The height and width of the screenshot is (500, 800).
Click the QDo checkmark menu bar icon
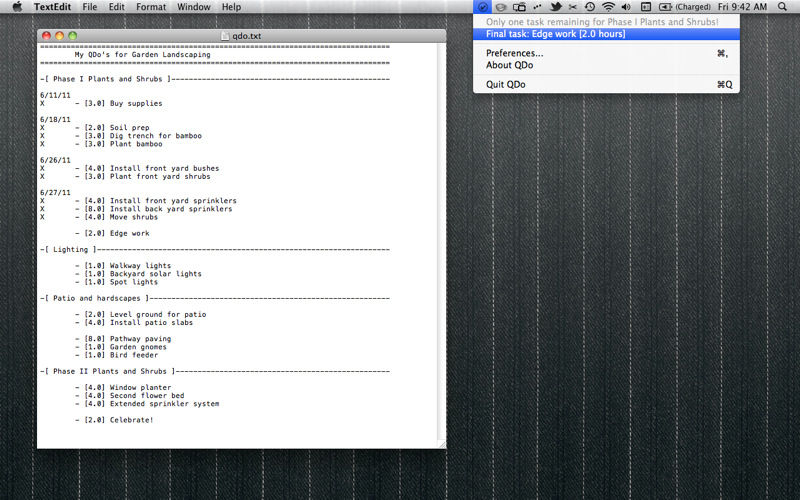click(482, 7)
